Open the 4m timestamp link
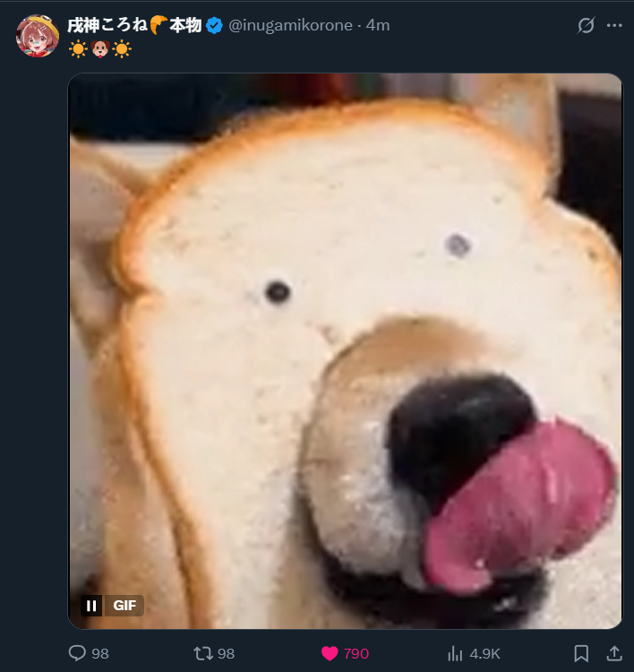The image size is (634, 672). 378,25
